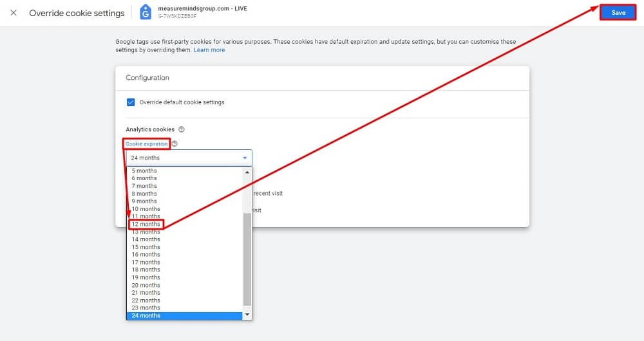This screenshot has width=644, height=341.
Task: Click the measuremindsgroup.com - LIVE title
Action: (x=202, y=8)
